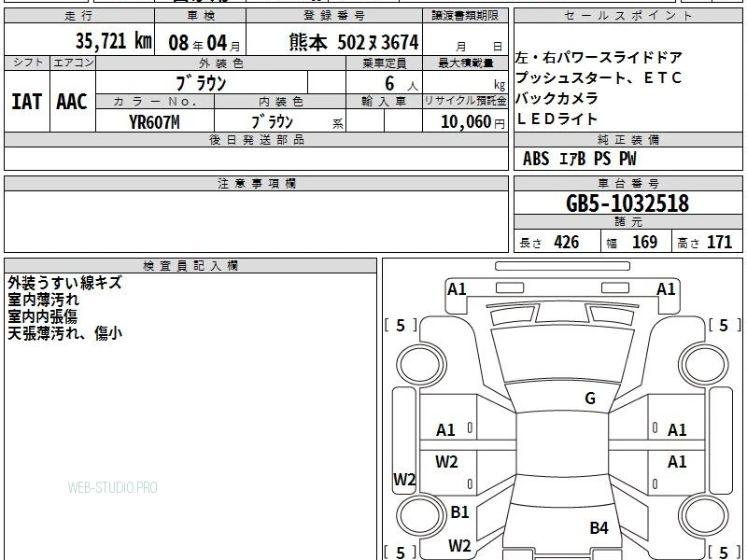Click the B1 damage mark on diagram
The height and width of the screenshot is (560, 747).
459,511
